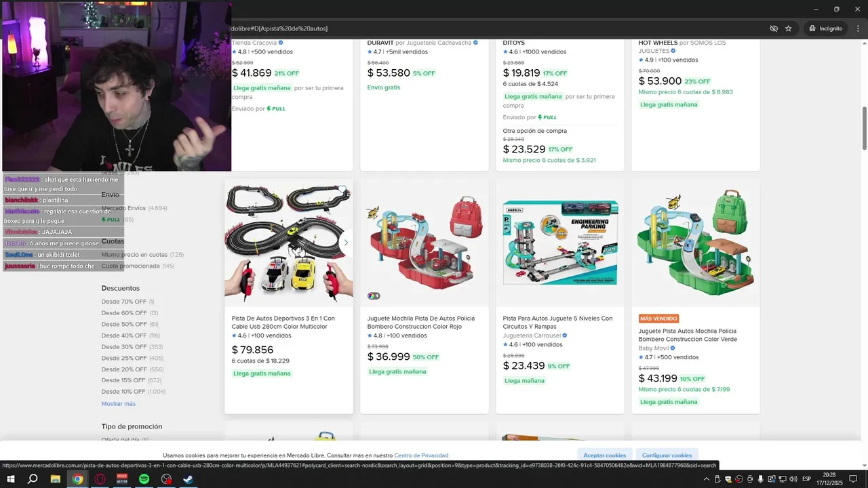This screenshot has height=488, width=868.
Task: Open the green backpack police track thumbnail
Action: (x=696, y=243)
